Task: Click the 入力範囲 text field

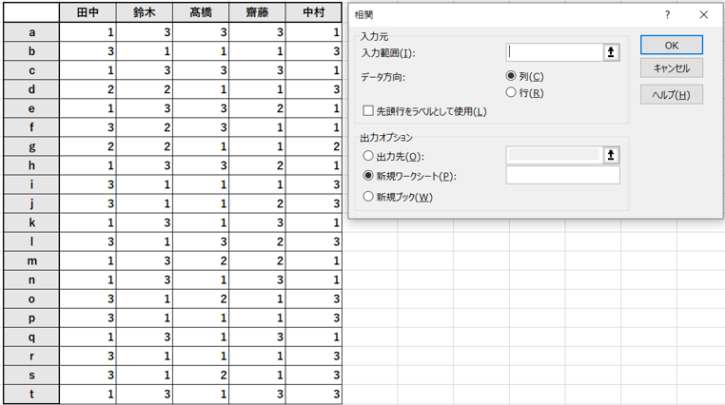Action: tap(555, 52)
